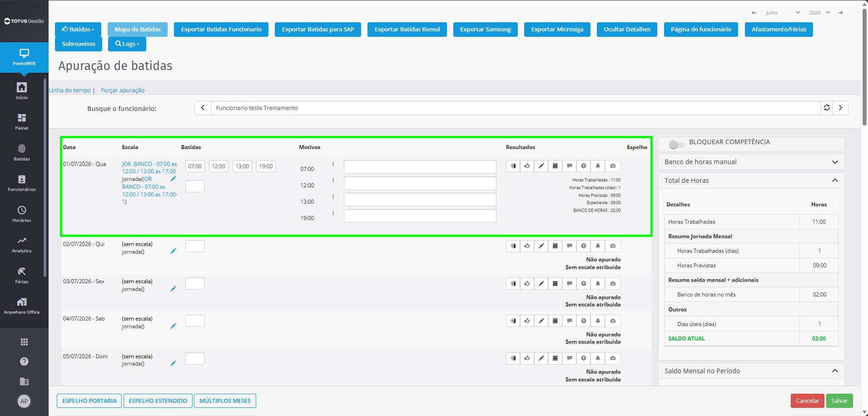Open the Julho month selector
The width and height of the screenshot is (868, 416).
coord(783,13)
